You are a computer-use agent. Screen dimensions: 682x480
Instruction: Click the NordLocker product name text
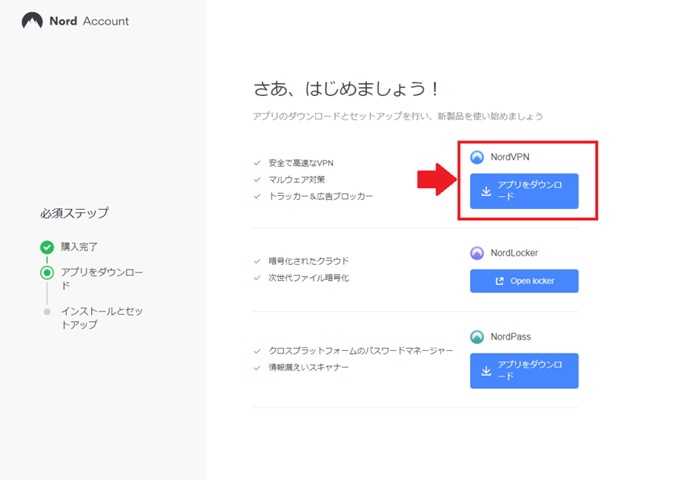(x=514, y=253)
